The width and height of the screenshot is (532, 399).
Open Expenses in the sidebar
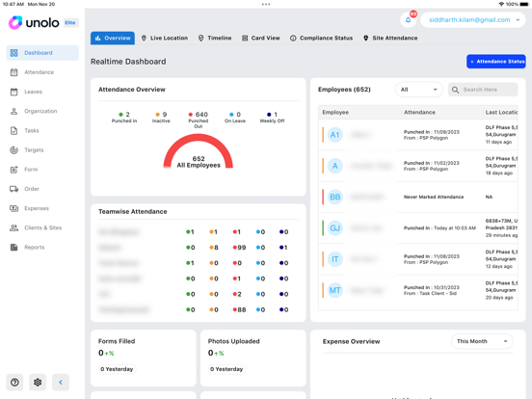(42, 208)
